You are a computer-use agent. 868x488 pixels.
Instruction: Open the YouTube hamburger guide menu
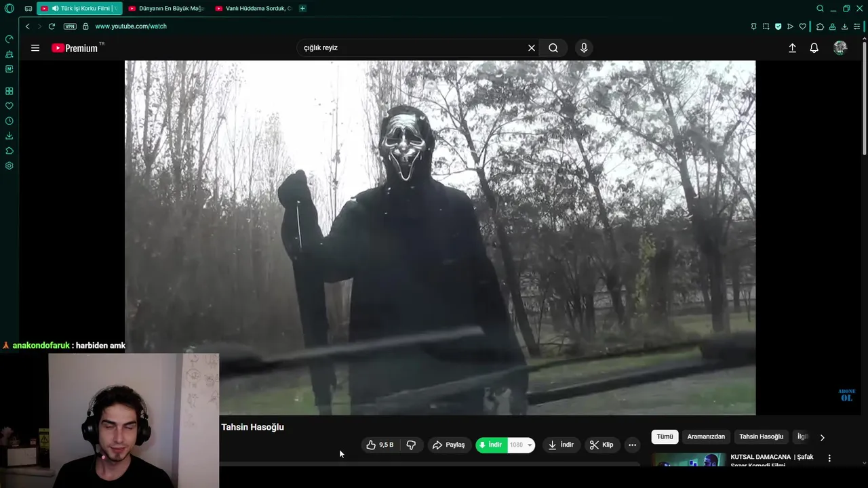[x=35, y=48]
